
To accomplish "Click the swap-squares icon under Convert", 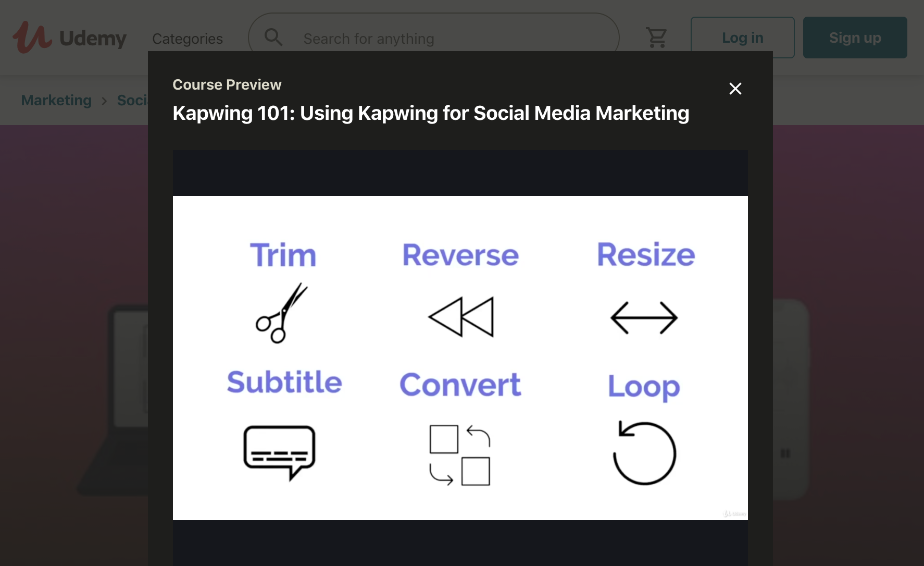I will (460, 455).
